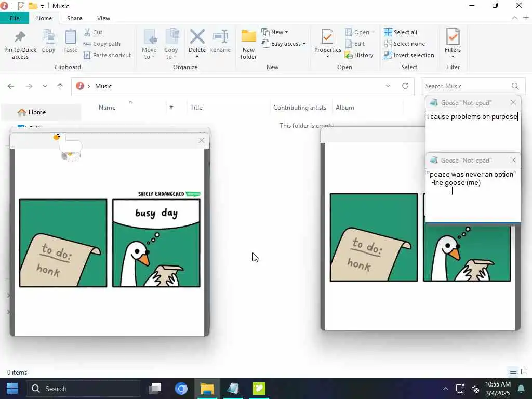Click the Properties checkmark icon
Viewport: 532px width, 399px height.
327,37
